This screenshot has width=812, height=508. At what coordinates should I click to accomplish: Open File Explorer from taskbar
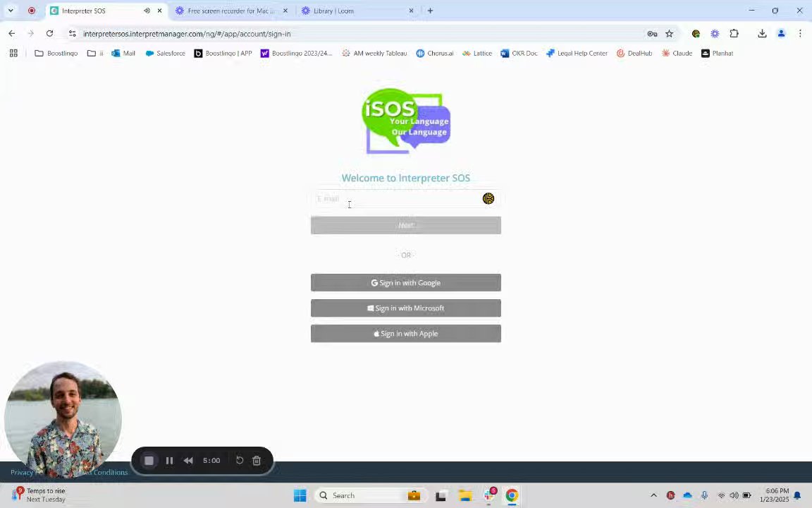(465, 495)
